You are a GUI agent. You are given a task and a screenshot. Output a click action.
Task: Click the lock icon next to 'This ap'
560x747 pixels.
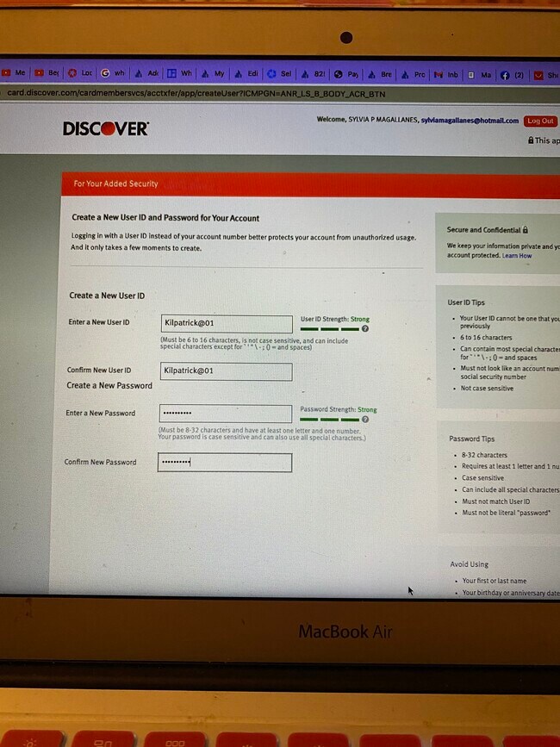[531, 140]
